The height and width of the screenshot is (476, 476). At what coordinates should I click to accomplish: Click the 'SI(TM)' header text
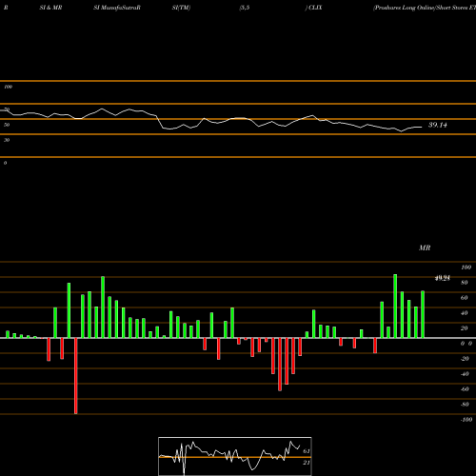point(181,8)
